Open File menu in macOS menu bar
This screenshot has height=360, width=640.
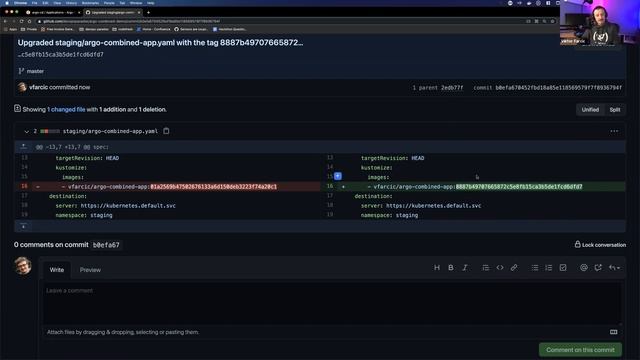click(34, 3)
